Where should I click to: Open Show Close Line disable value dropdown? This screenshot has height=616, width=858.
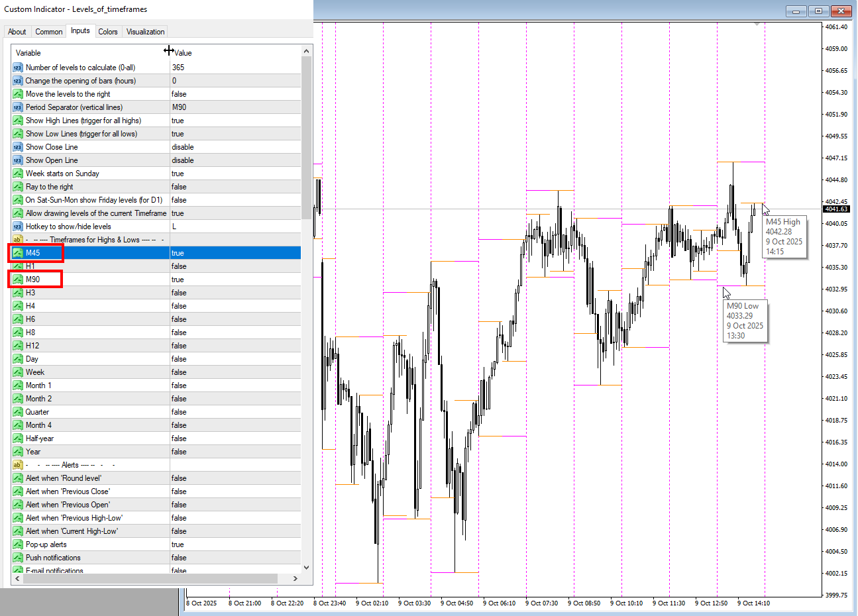coord(235,147)
